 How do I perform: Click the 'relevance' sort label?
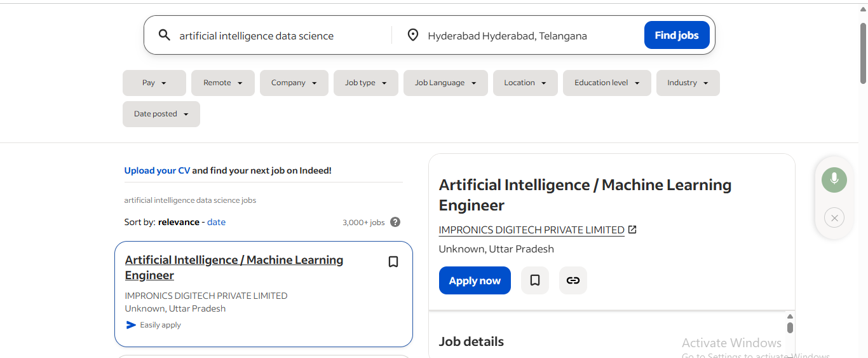point(179,222)
